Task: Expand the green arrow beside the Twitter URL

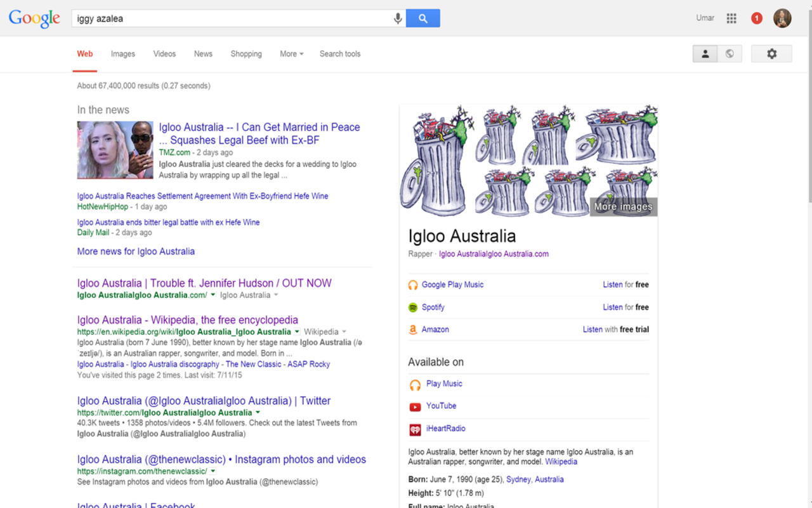Action: [258, 413]
